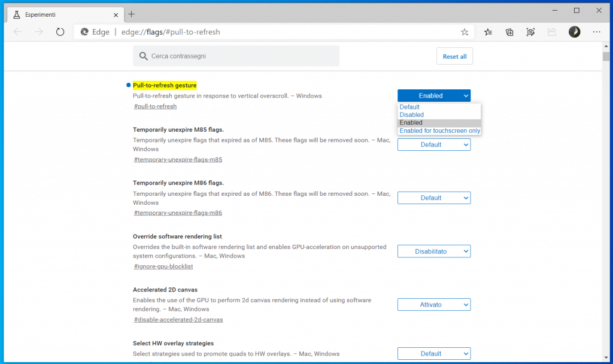
Task: Select 'Disabled' from the pull-to-refresh options
Action: coord(412,115)
